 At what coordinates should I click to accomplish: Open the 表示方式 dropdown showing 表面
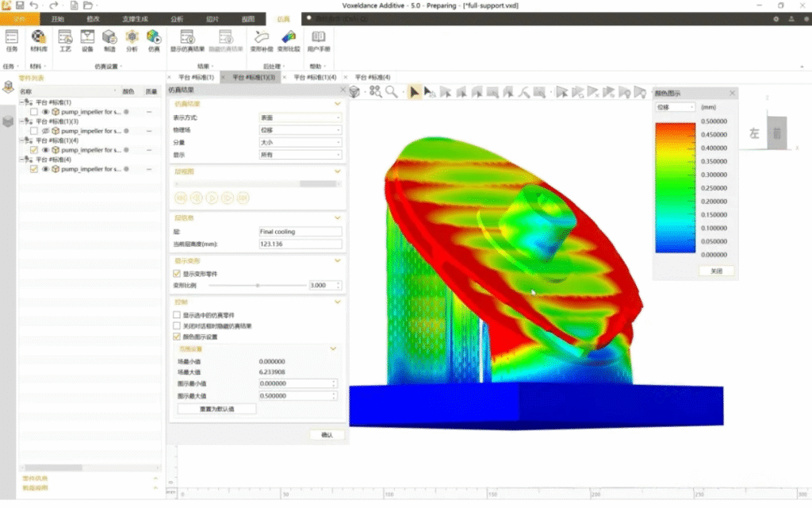[x=300, y=117]
